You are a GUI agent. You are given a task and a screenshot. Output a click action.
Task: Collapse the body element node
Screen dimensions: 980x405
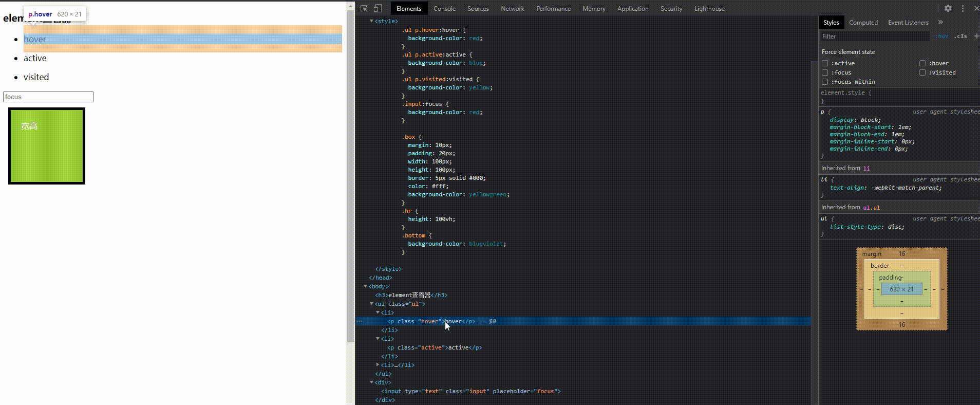[365, 286]
